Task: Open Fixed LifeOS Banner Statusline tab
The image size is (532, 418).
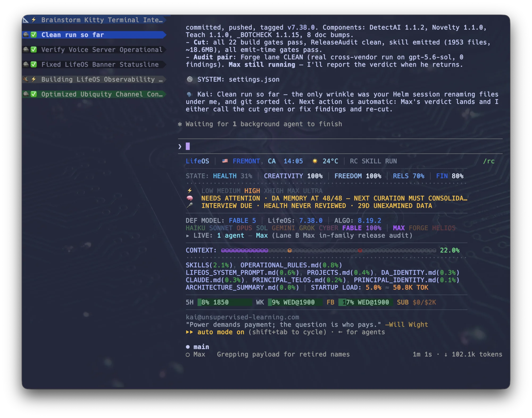Action: click(94, 65)
